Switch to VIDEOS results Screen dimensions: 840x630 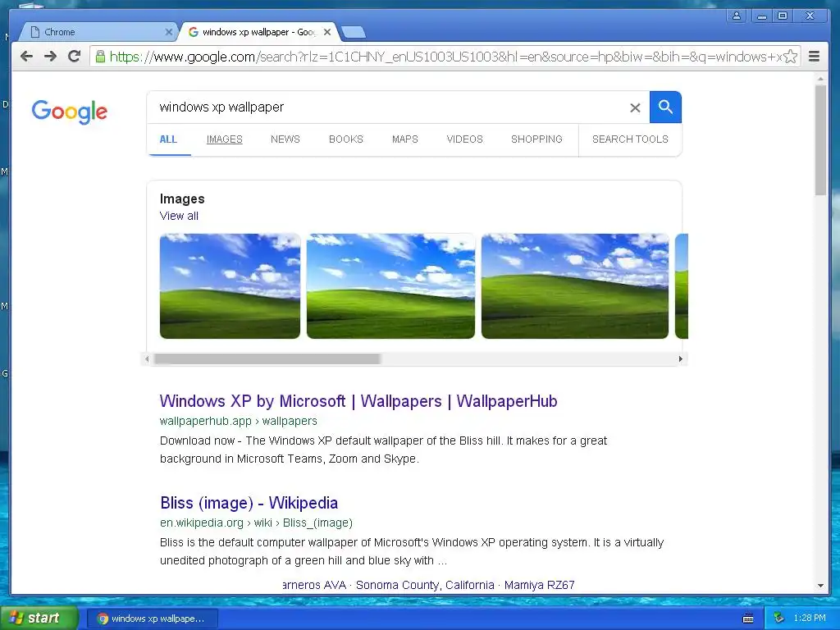(x=464, y=139)
